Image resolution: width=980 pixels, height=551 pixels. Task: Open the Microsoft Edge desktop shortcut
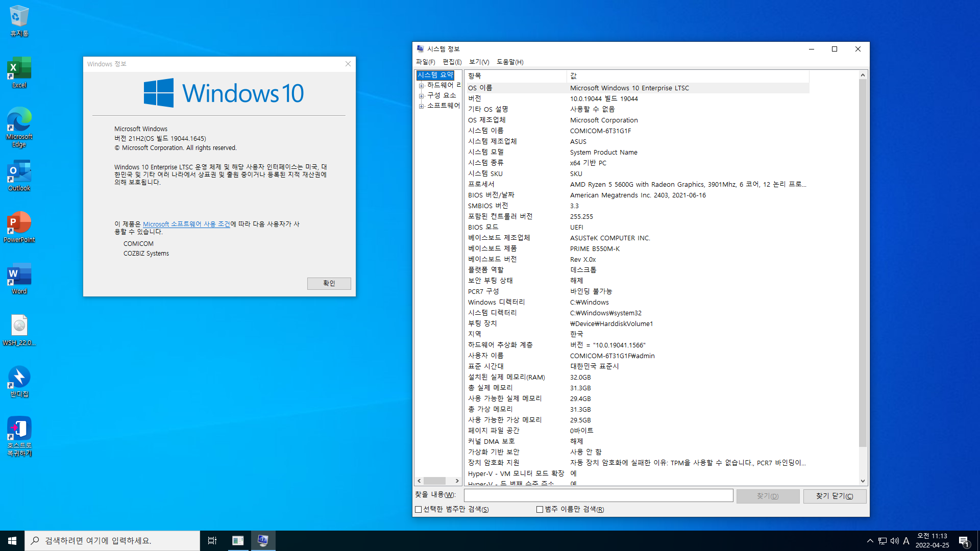point(19,128)
